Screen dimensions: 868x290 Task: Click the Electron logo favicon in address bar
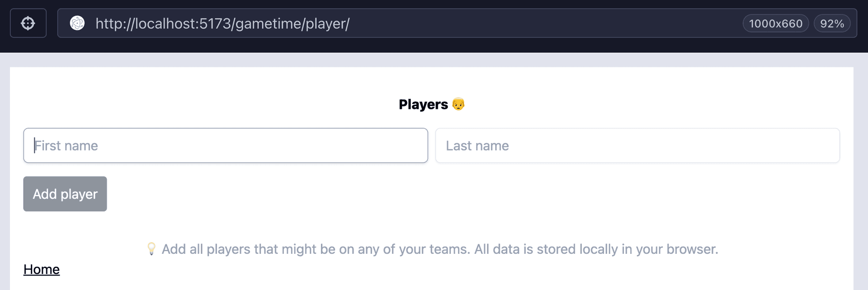click(x=78, y=23)
